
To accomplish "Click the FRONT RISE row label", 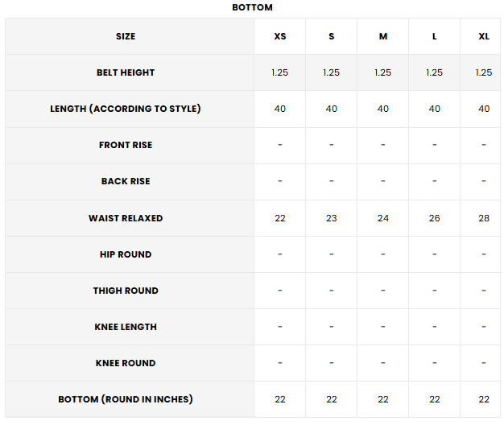I will (x=126, y=145).
